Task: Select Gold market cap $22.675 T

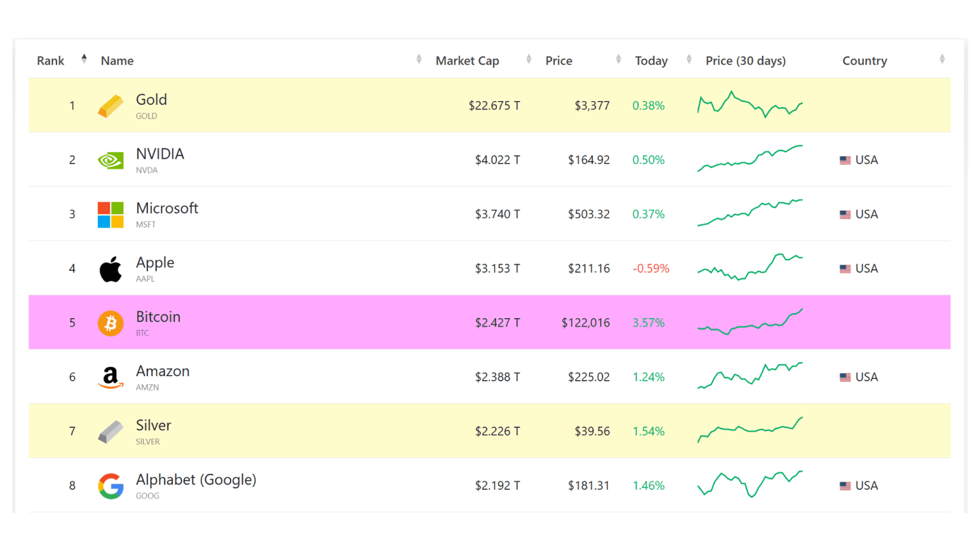Action: 494,106
